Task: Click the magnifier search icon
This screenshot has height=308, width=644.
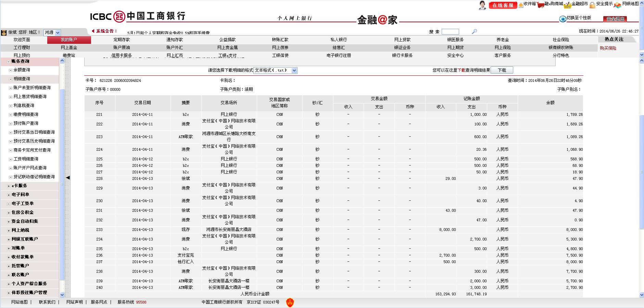Action: [x=474, y=32]
